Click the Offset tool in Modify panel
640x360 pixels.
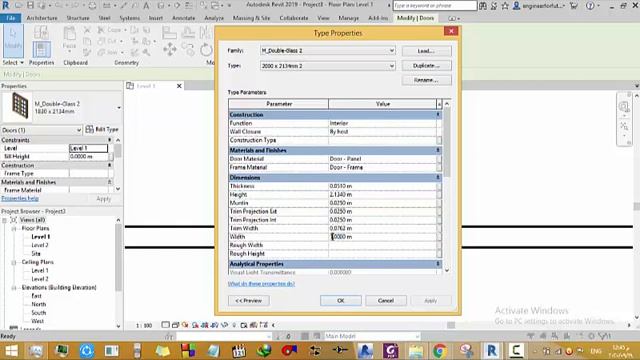coord(188,32)
